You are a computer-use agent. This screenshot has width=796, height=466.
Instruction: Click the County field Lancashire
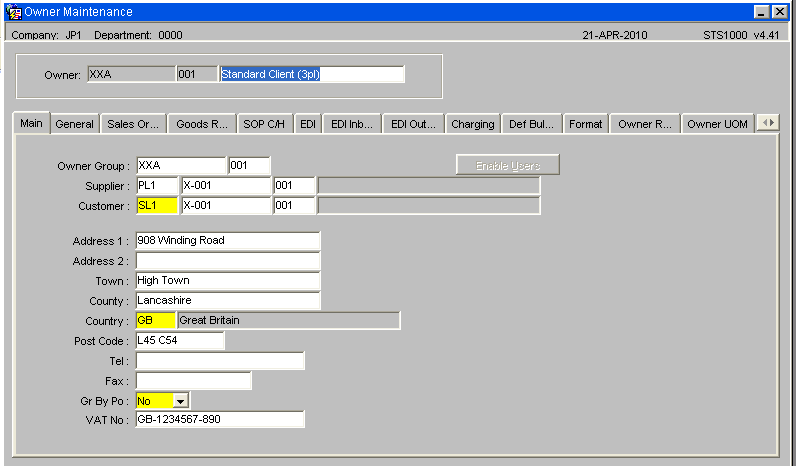coord(228,301)
